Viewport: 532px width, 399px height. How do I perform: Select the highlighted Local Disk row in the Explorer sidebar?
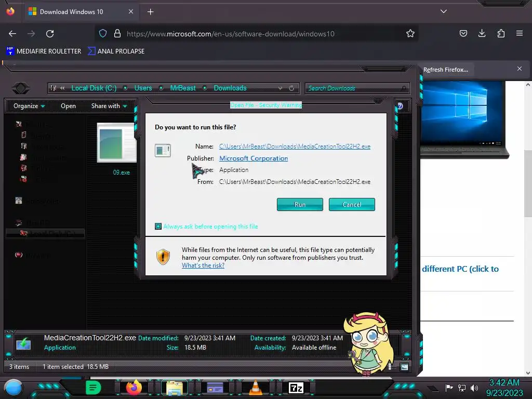click(45, 233)
